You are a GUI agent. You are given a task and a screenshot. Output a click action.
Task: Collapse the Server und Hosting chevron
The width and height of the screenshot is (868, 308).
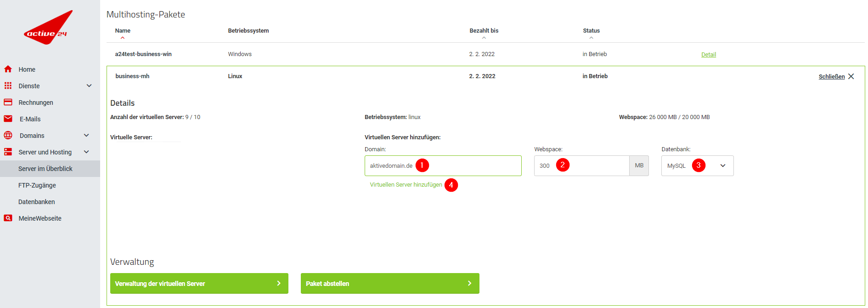click(86, 152)
